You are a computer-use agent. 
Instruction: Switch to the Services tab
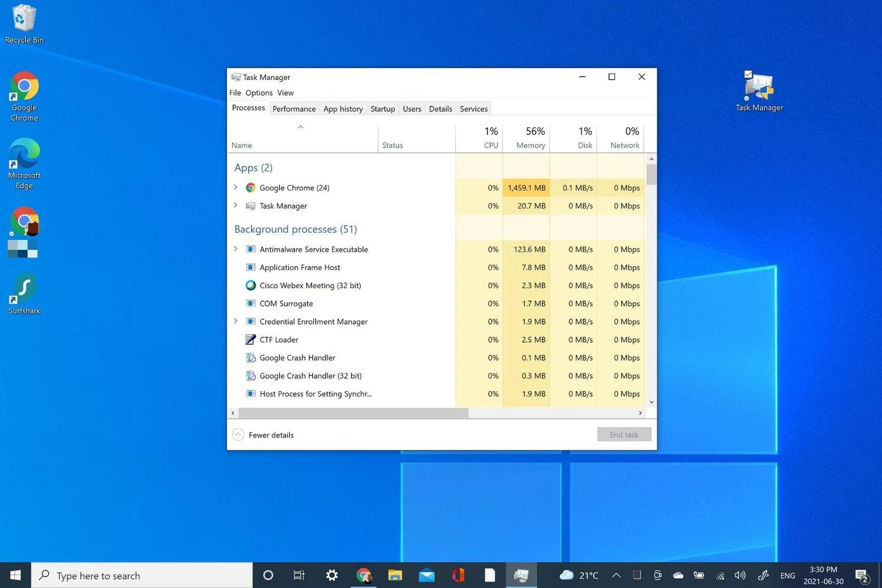pyautogui.click(x=474, y=109)
